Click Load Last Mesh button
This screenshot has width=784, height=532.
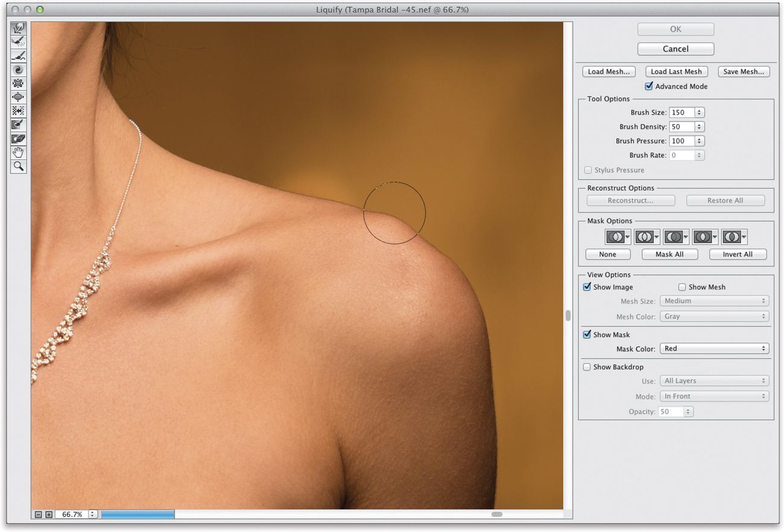(676, 71)
